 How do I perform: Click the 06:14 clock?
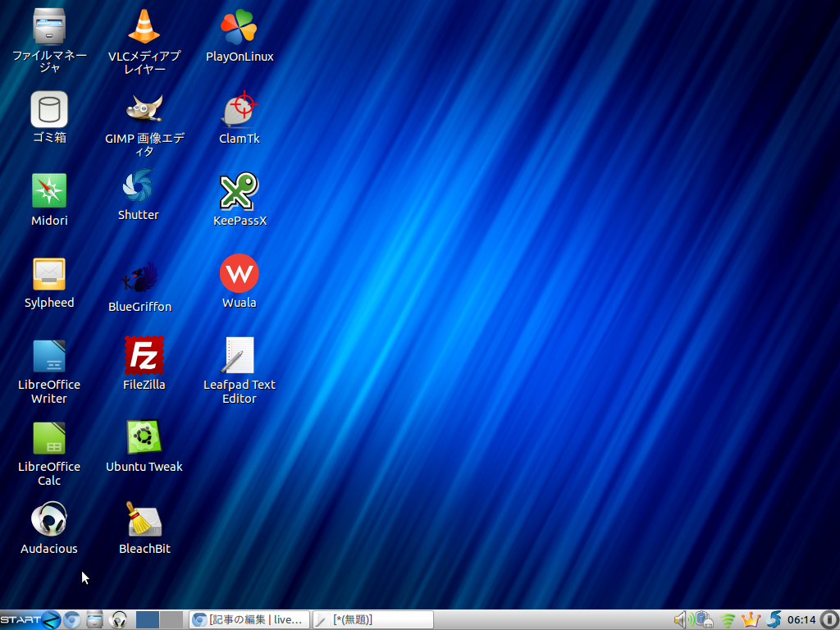[801, 620]
